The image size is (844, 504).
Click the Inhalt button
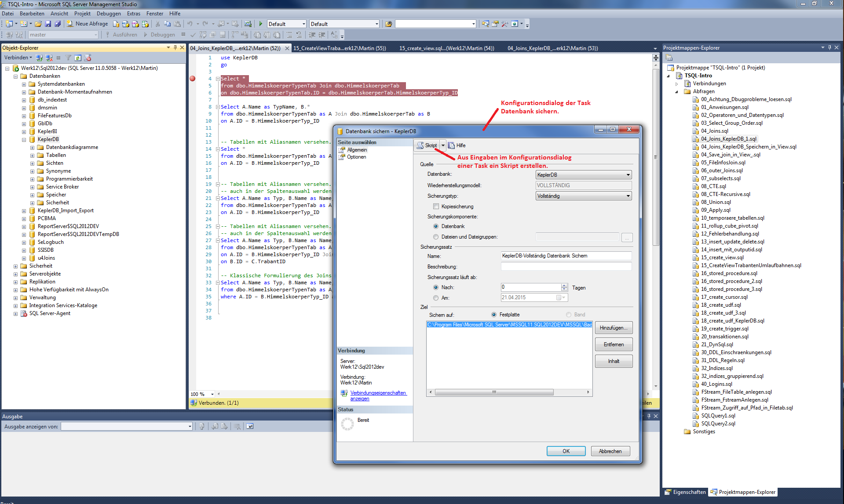[614, 361]
